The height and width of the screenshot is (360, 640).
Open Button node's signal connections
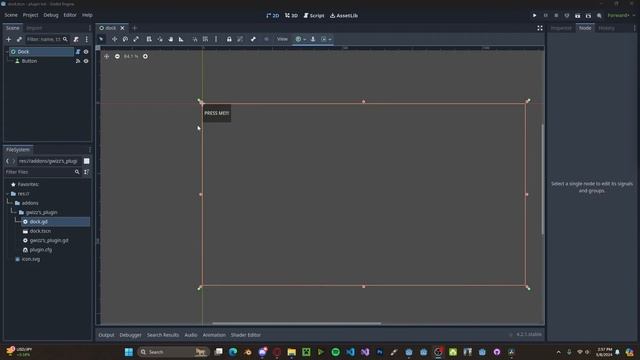[x=78, y=61]
